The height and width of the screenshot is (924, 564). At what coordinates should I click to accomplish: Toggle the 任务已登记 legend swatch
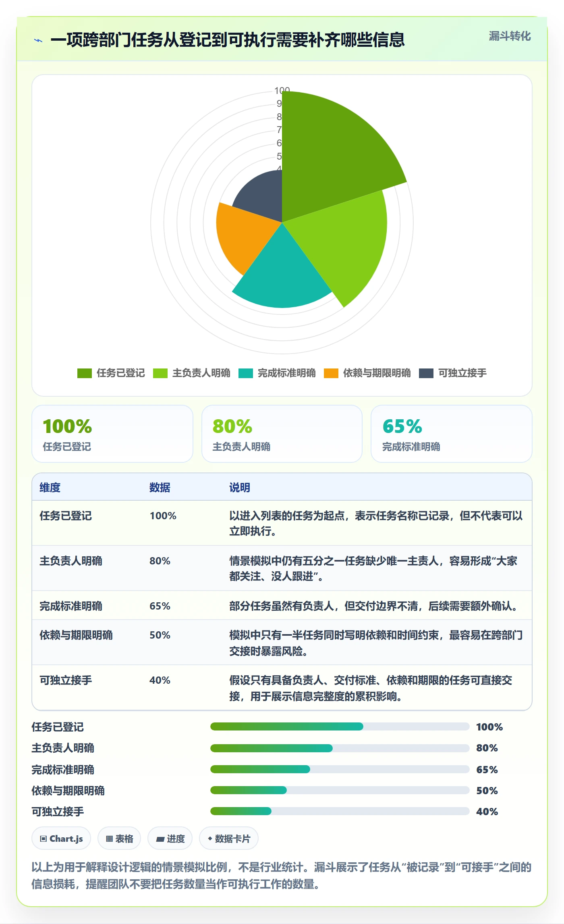click(85, 373)
